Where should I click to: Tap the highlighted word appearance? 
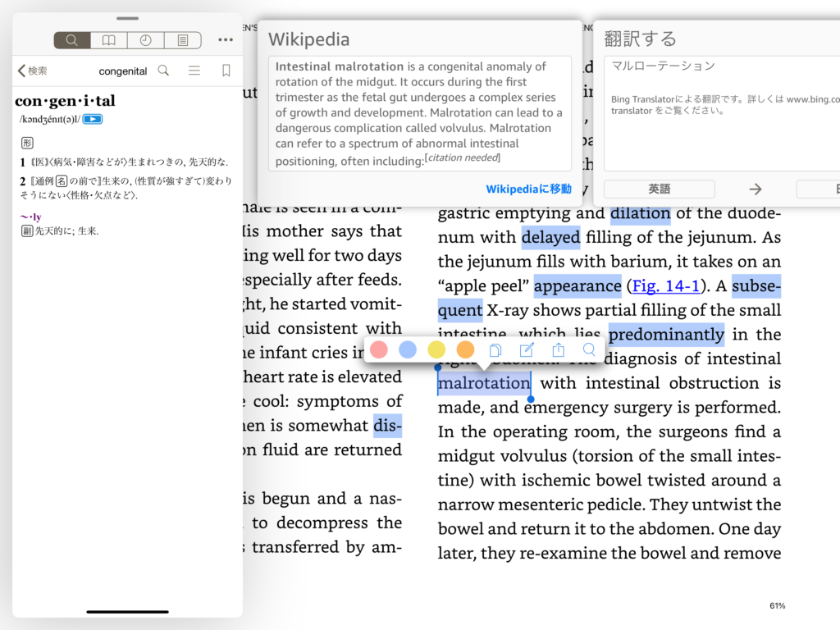[x=577, y=286]
